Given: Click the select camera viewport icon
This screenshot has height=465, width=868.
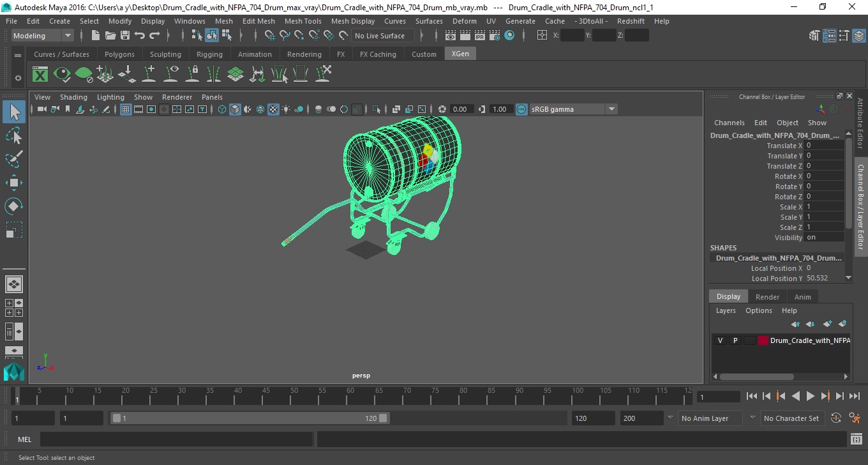Looking at the screenshot, I should click(x=41, y=109).
